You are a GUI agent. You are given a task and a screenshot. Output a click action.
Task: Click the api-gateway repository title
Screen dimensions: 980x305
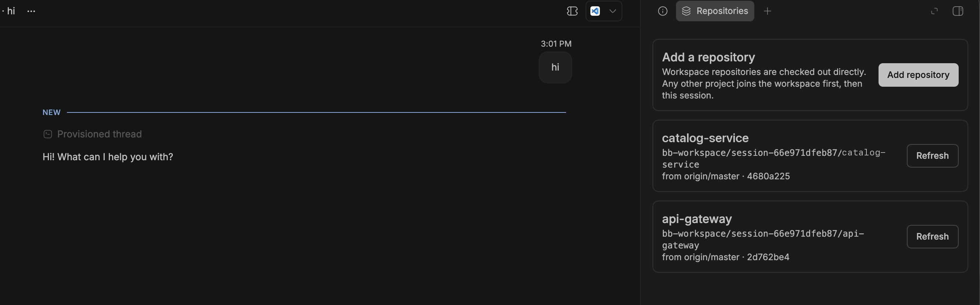coord(697,219)
